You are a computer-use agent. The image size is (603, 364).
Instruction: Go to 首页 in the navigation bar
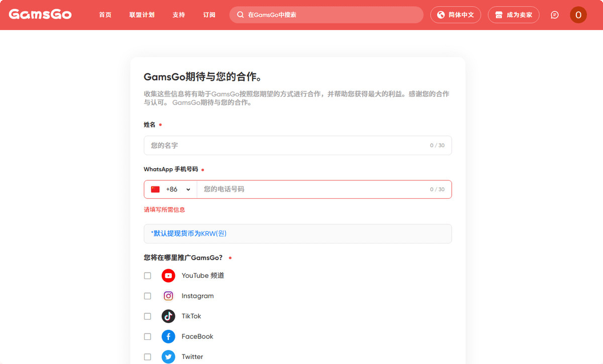click(105, 15)
